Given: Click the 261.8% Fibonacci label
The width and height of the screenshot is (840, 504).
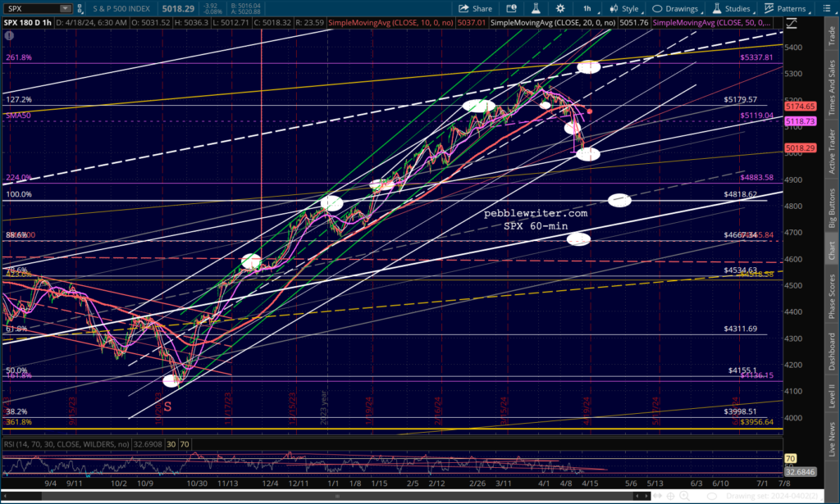Looking at the screenshot, I should click(19, 57).
